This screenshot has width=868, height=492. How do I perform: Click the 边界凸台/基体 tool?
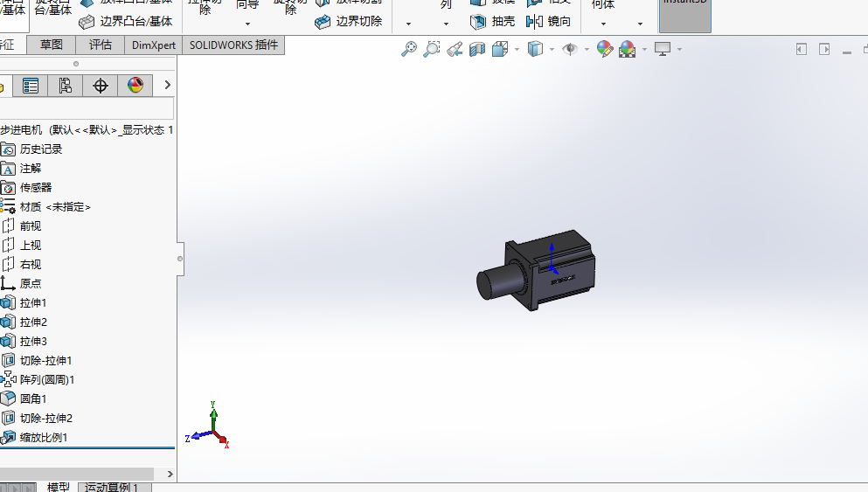pyautogui.click(x=126, y=22)
